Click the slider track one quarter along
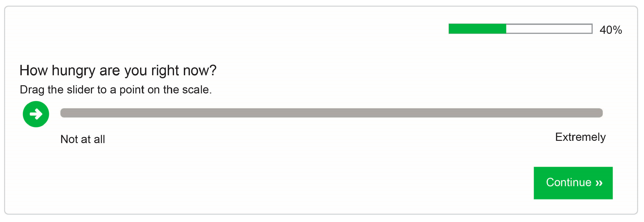This screenshot has width=644, height=222. click(x=196, y=113)
